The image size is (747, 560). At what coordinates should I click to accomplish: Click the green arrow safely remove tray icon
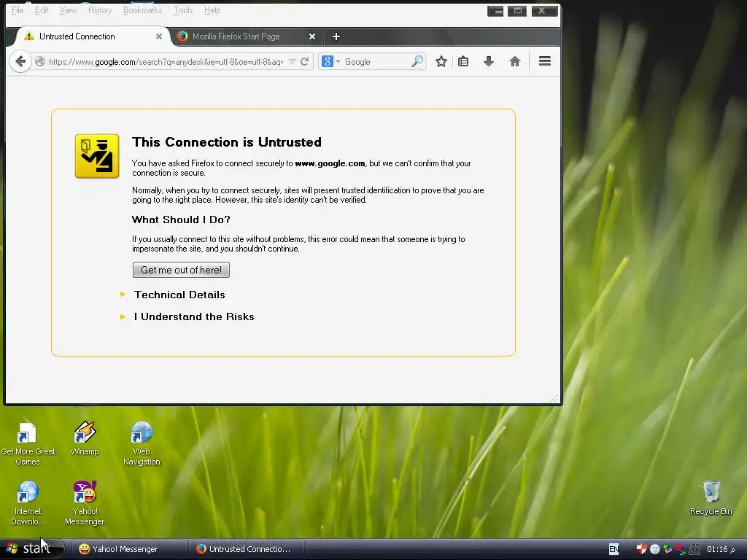click(x=668, y=549)
